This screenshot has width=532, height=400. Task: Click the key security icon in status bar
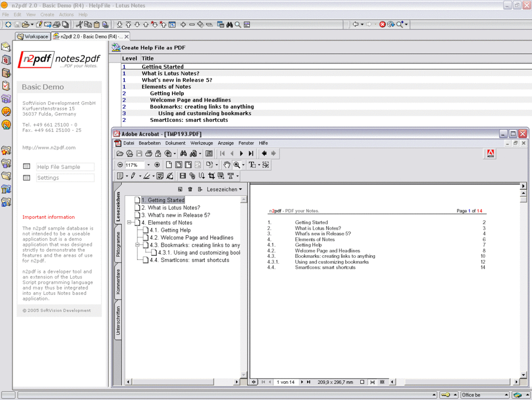446,395
